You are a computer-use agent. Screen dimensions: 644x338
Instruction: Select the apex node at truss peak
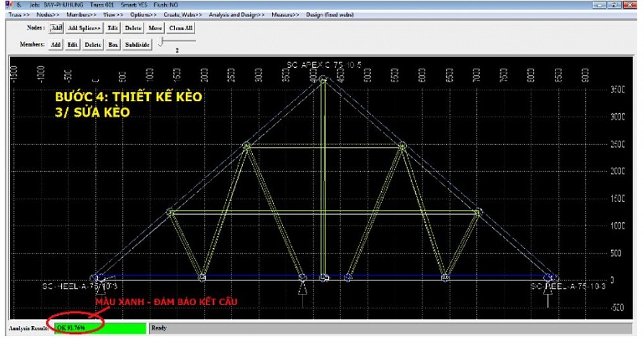[x=323, y=80]
